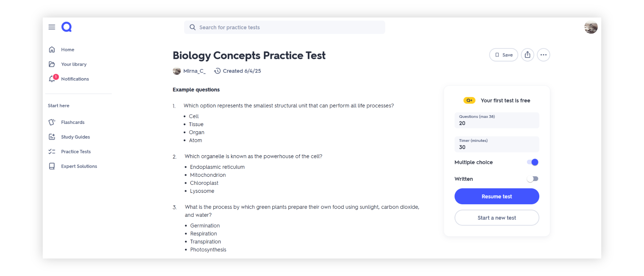644x276 pixels.
Task: Open the Study Guides section
Action: click(75, 137)
